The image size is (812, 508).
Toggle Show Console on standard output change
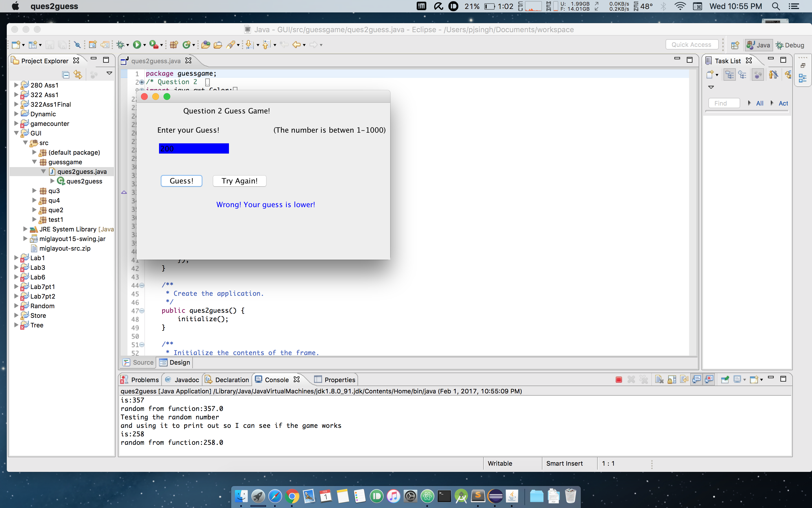(697, 380)
